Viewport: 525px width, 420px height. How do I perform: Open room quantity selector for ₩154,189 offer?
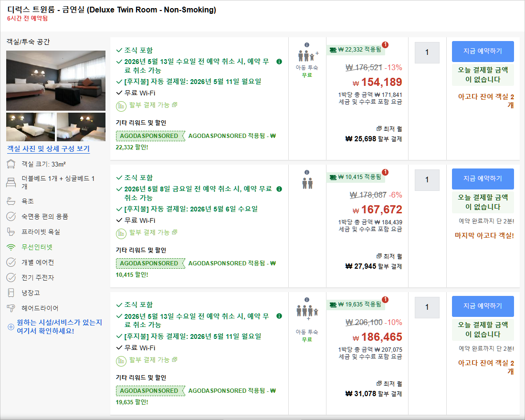[x=427, y=52]
